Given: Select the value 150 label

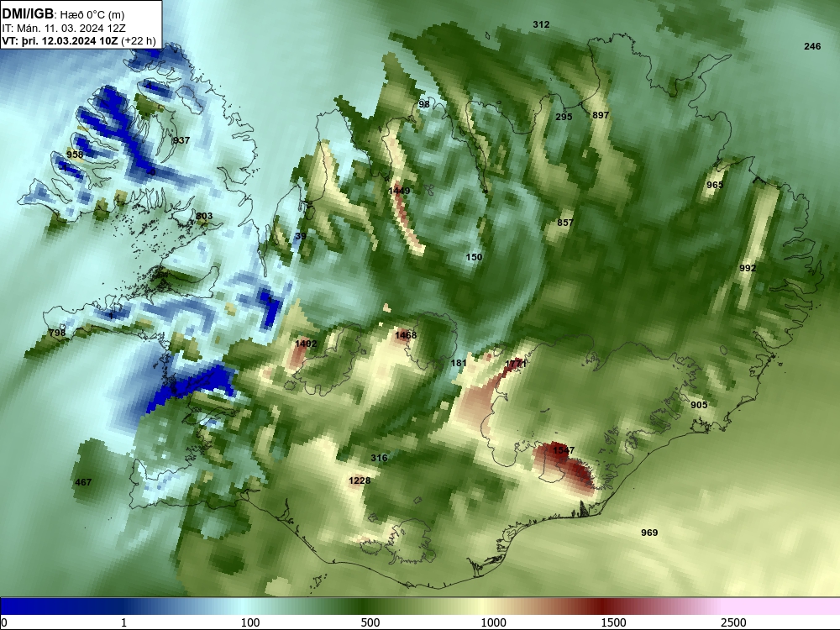Looking at the screenshot, I should tap(474, 257).
